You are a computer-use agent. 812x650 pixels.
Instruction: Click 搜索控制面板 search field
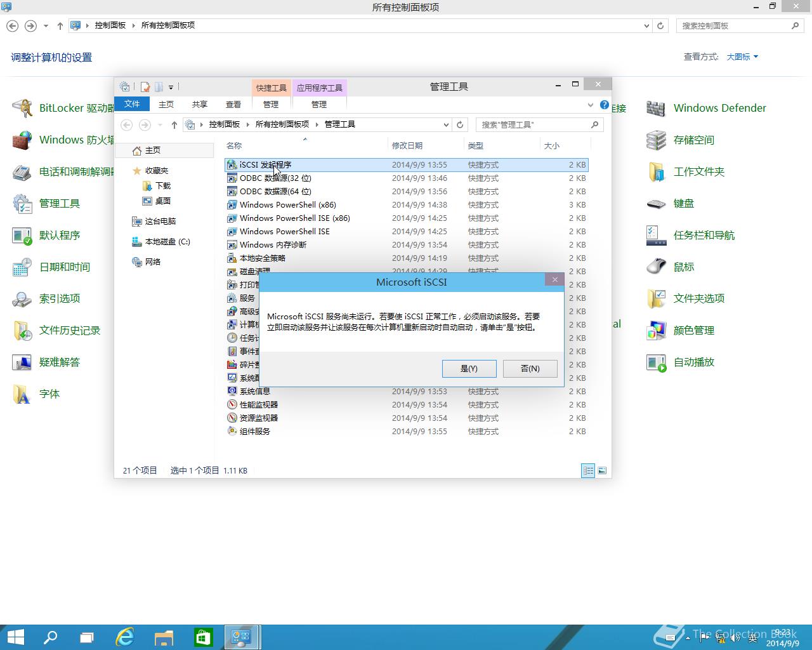tap(740, 25)
